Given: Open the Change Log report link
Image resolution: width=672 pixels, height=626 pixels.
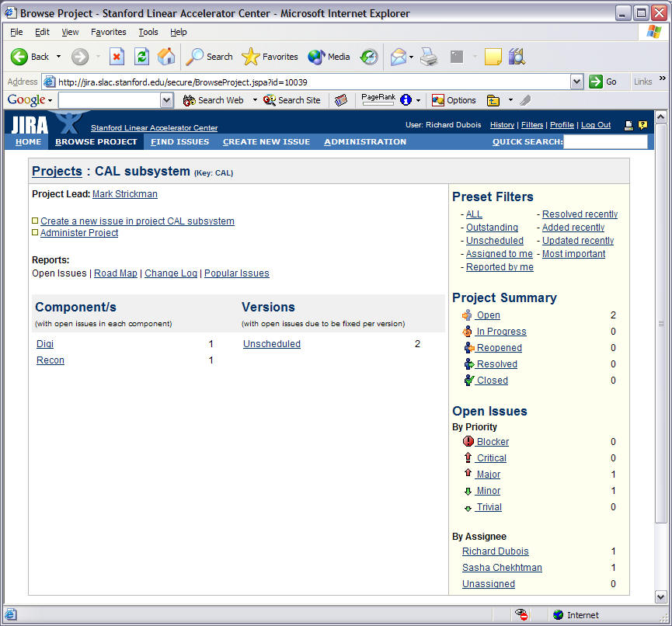Looking at the screenshot, I should (x=171, y=273).
